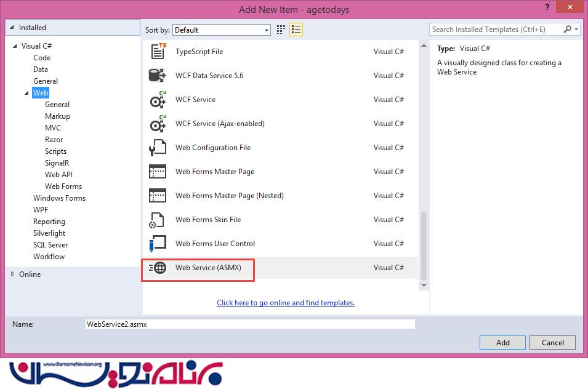This screenshot has width=588, height=389.
Task: Select Web Forms Skin File template name
Action: coord(208,220)
